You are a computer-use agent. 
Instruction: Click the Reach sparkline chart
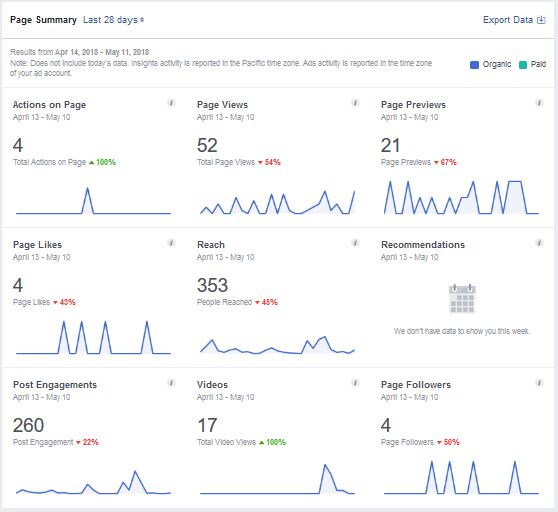(278, 345)
